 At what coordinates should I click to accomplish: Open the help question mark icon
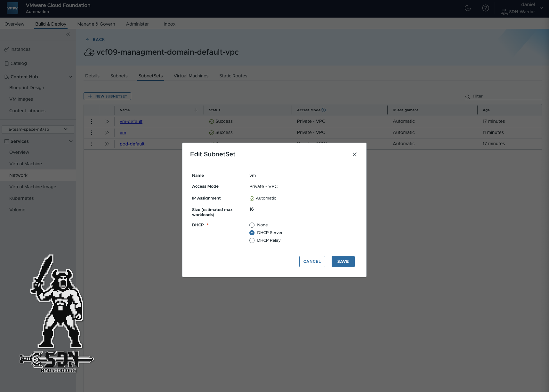[x=485, y=8]
